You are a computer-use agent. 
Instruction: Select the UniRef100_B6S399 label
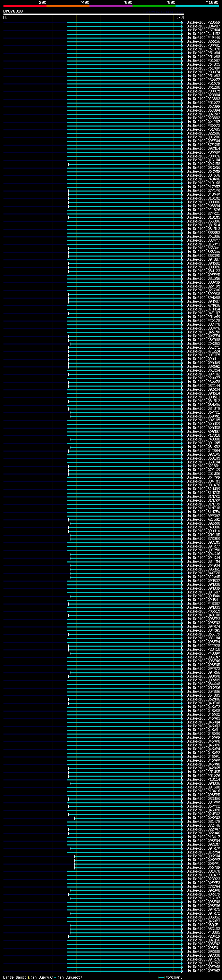point(203,106)
